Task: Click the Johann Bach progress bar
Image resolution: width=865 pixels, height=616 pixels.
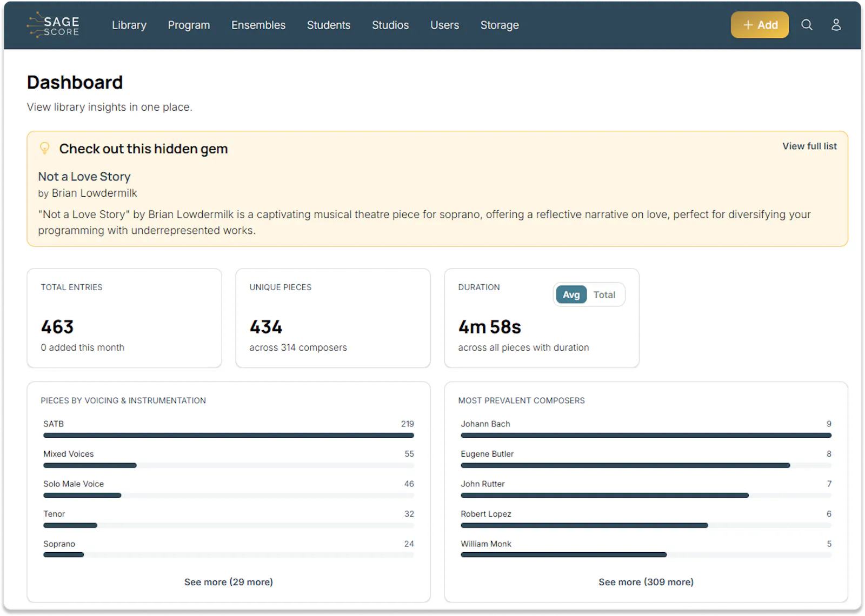Action: (646, 435)
